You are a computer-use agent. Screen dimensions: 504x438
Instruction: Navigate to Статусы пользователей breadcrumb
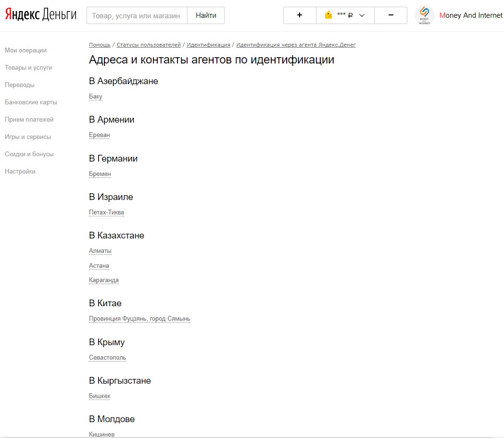click(x=149, y=45)
